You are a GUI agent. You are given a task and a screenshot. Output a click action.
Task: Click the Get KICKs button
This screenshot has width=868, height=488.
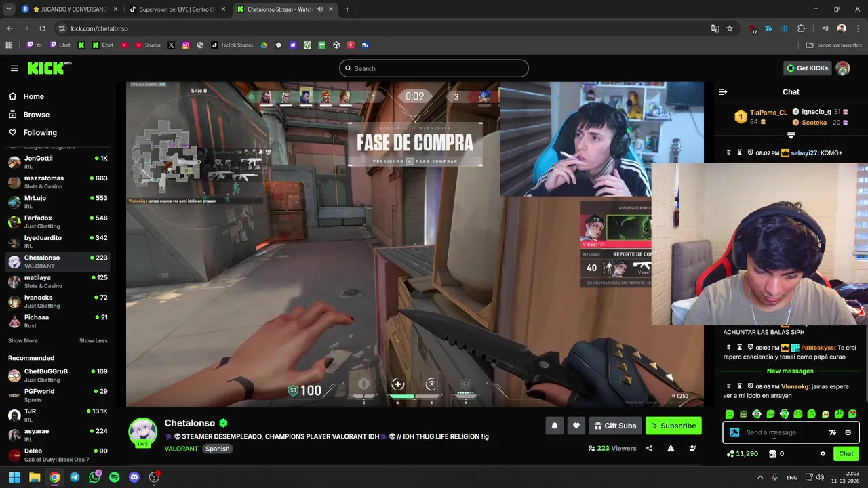click(x=807, y=68)
